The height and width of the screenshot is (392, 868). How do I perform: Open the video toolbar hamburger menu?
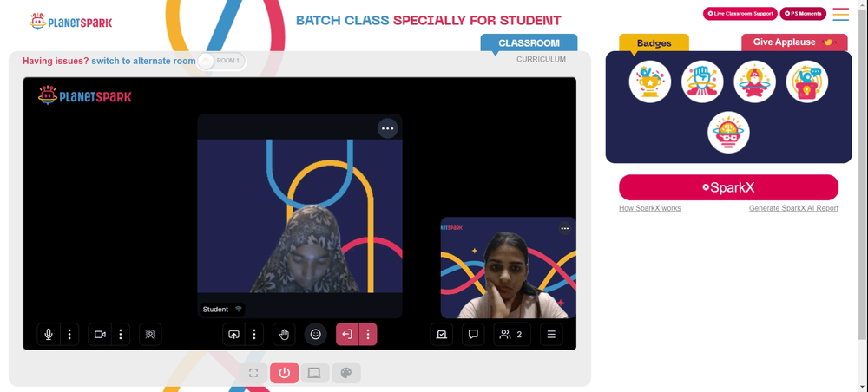(x=551, y=335)
